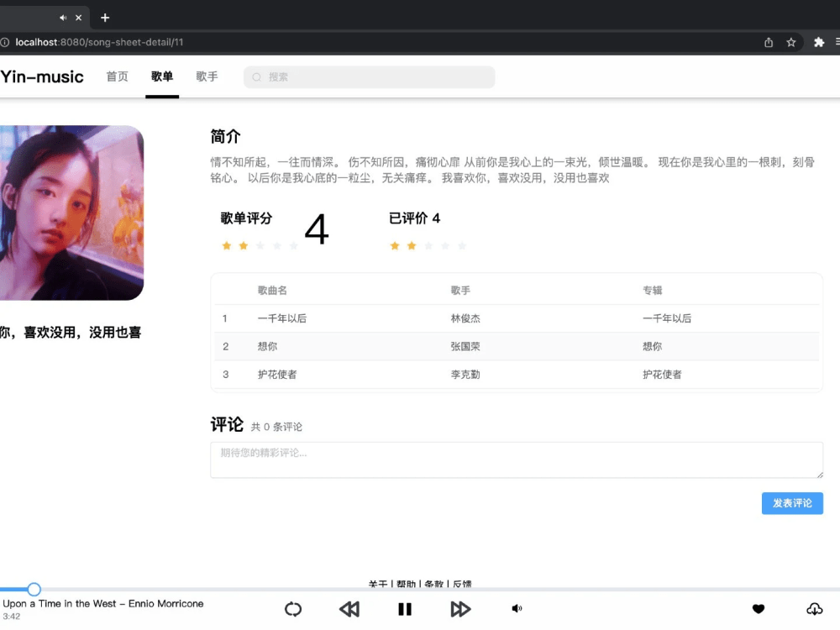Screen dimensions: 840x630
Task: Skip to previous track
Action: tap(349, 609)
